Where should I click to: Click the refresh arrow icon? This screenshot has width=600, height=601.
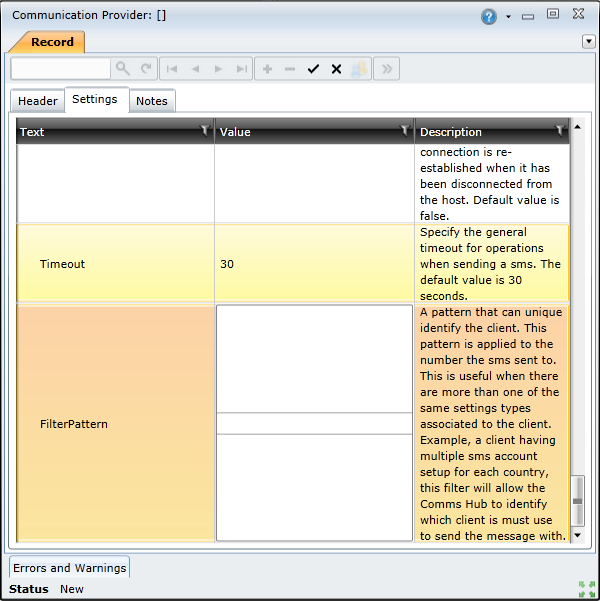(146, 69)
